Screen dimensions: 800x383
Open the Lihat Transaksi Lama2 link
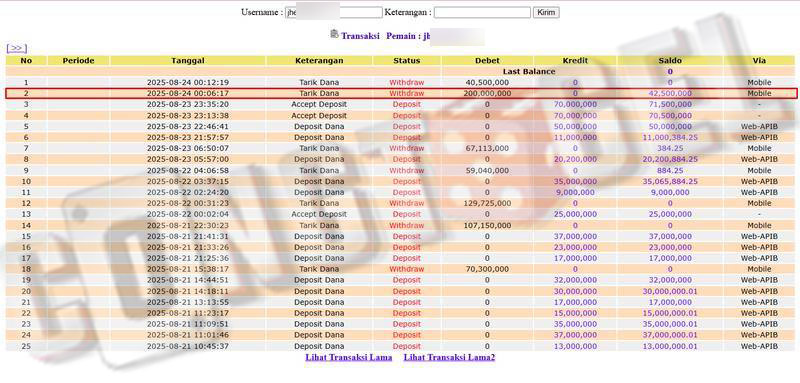449,358
